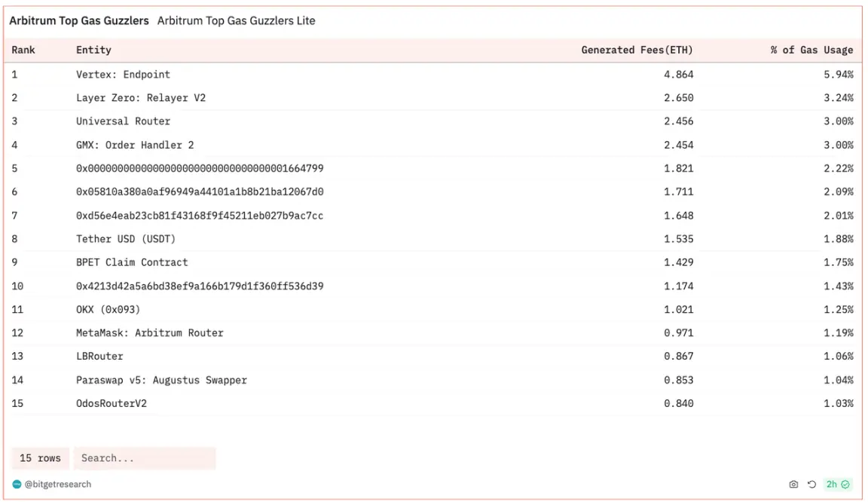Click the 1.06% gas usage value
Screen dimensions: 868x502
(838, 357)
